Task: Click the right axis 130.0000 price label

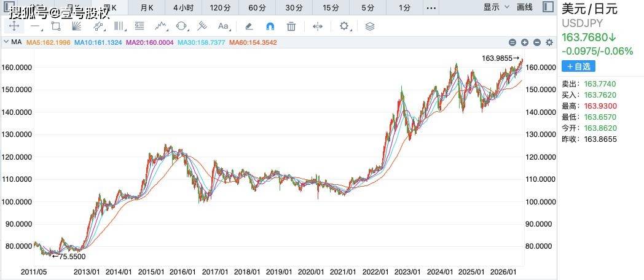Action: pyautogui.click(x=541, y=134)
